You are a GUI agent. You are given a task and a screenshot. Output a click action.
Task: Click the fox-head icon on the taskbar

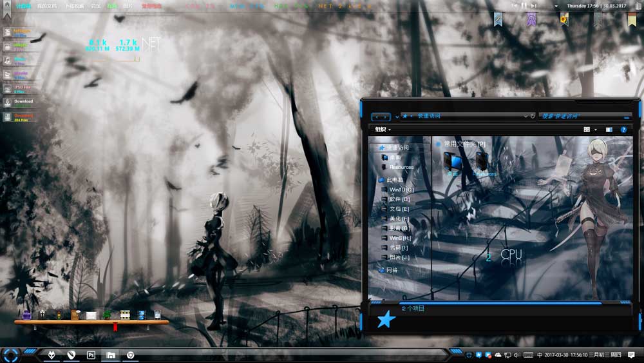click(x=52, y=355)
